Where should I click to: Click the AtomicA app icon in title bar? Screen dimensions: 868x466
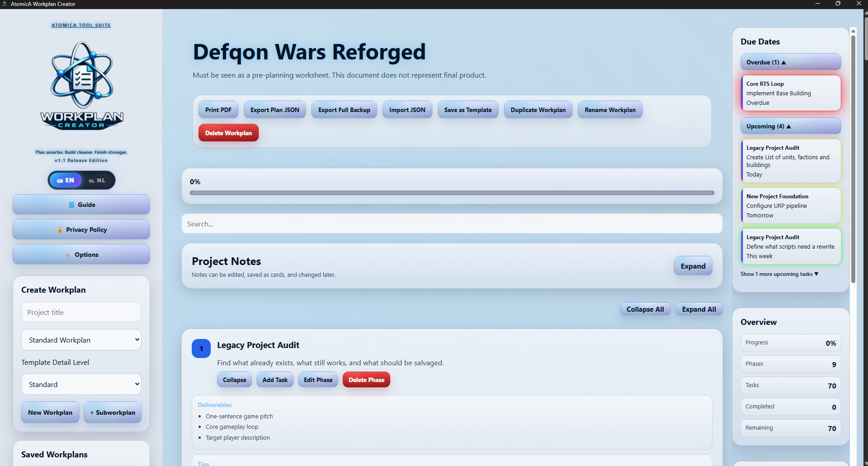click(x=5, y=4)
